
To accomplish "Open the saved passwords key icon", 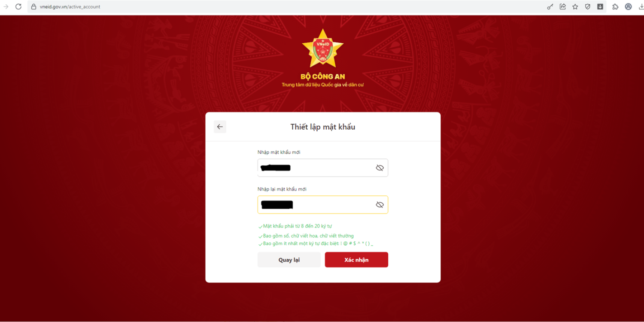I will (550, 7).
